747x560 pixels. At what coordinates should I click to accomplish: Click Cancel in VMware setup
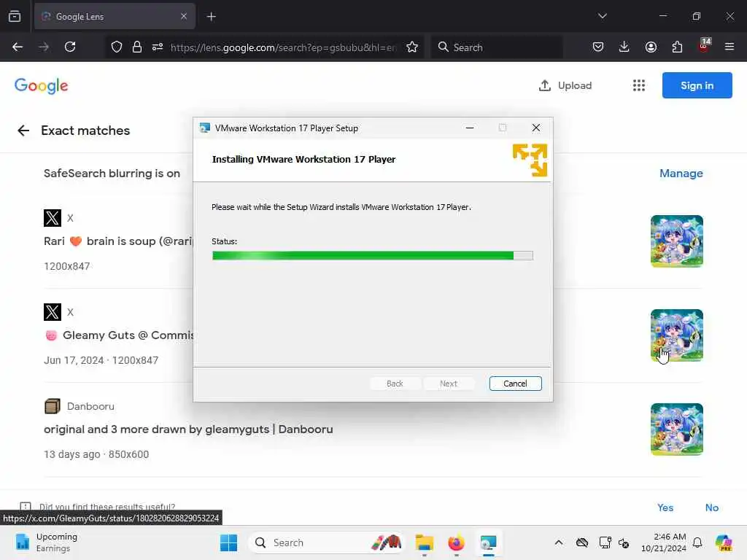point(515,384)
